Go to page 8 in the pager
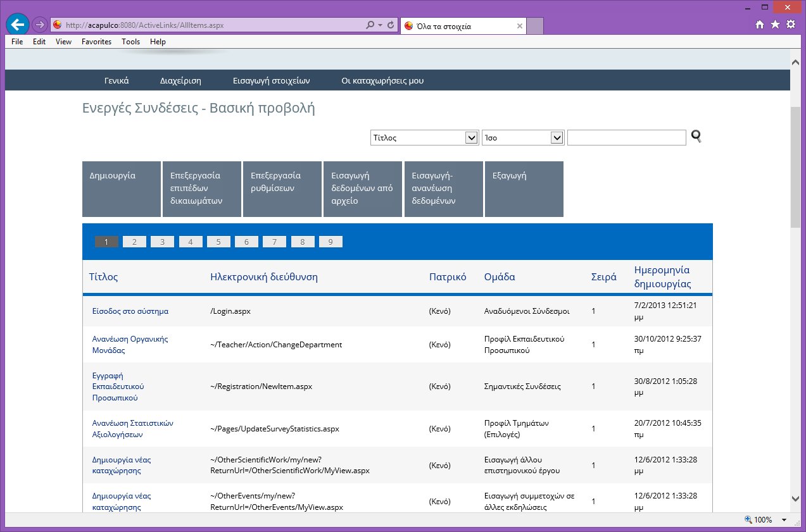 point(303,242)
